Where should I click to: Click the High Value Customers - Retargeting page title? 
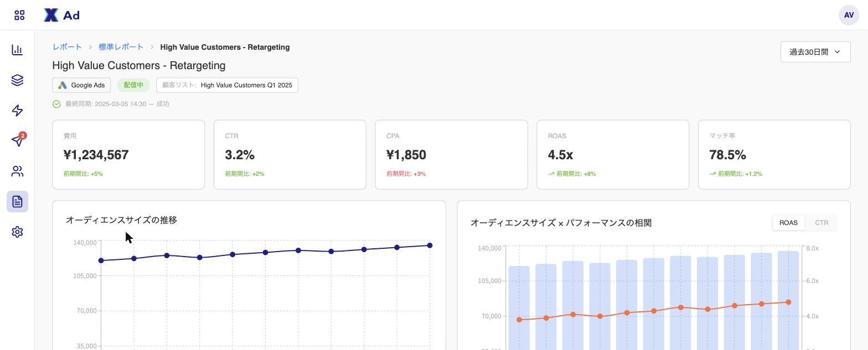[139, 66]
